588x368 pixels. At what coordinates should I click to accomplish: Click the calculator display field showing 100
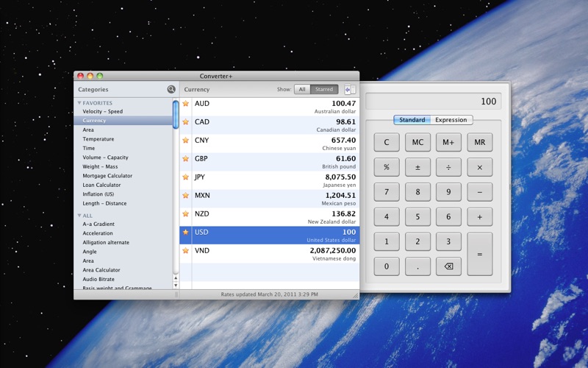pos(434,102)
